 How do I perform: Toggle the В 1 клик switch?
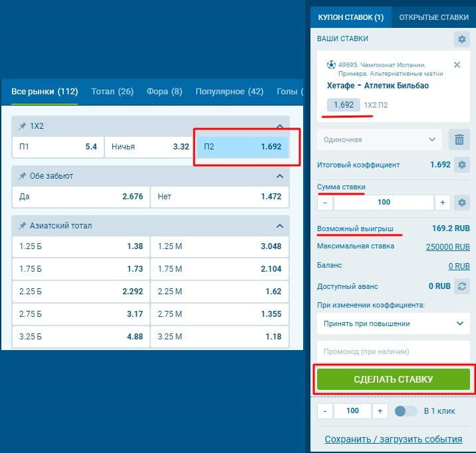click(406, 411)
